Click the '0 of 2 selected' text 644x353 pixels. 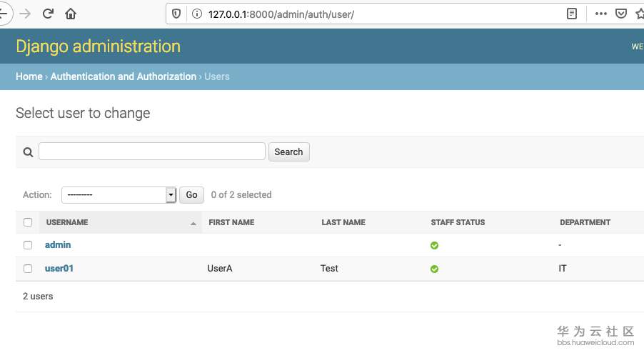[241, 195]
